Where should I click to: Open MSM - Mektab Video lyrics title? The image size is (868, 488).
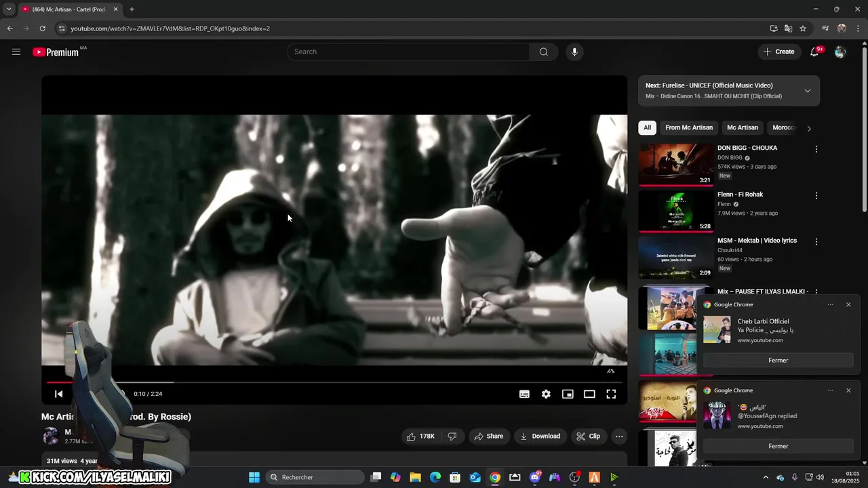(757, 241)
